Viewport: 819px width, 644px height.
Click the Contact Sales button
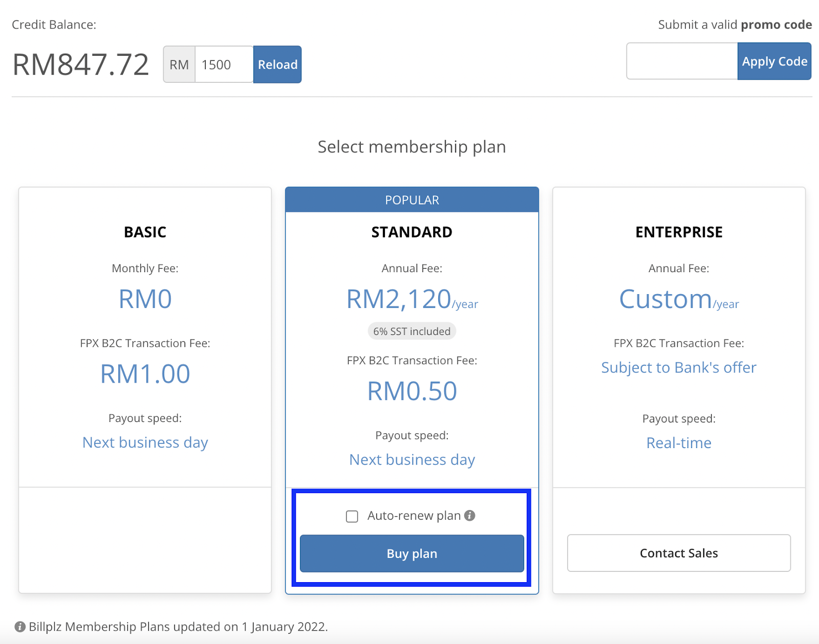pos(679,553)
